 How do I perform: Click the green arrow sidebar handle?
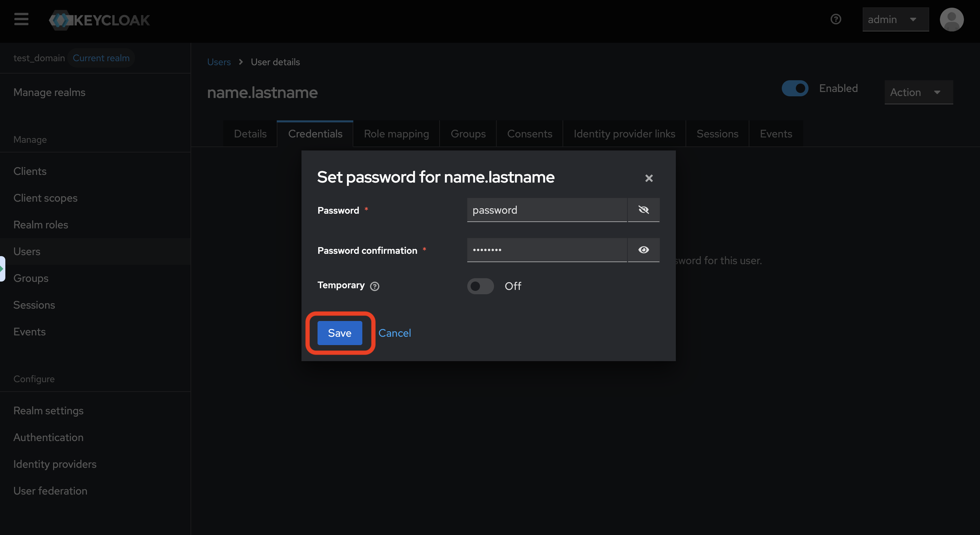tap(2, 269)
